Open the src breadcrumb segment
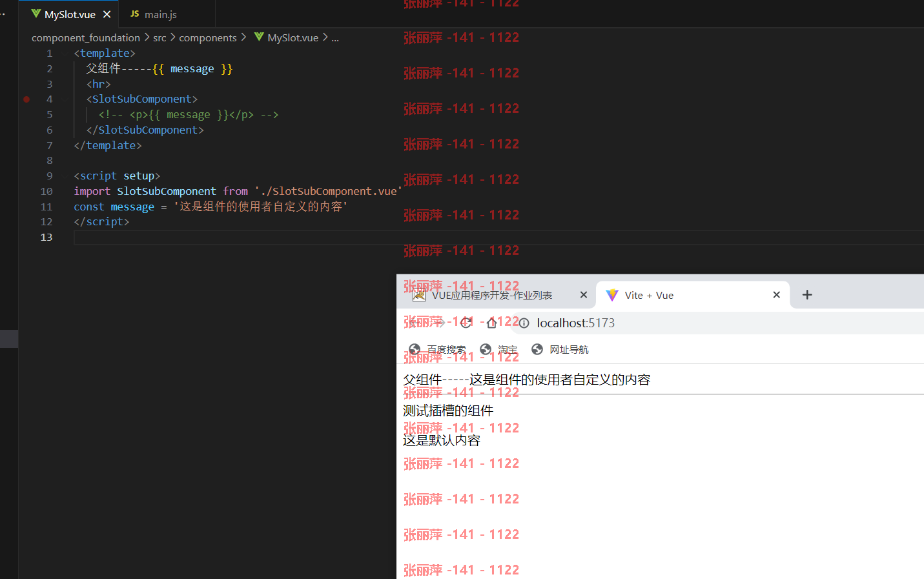The height and width of the screenshot is (579, 924). (159, 37)
